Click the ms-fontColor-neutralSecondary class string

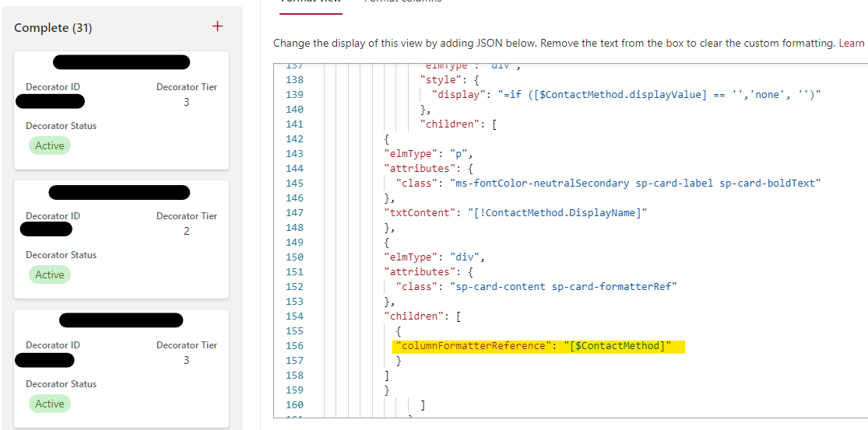pyautogui.click(x=635, y=183)
